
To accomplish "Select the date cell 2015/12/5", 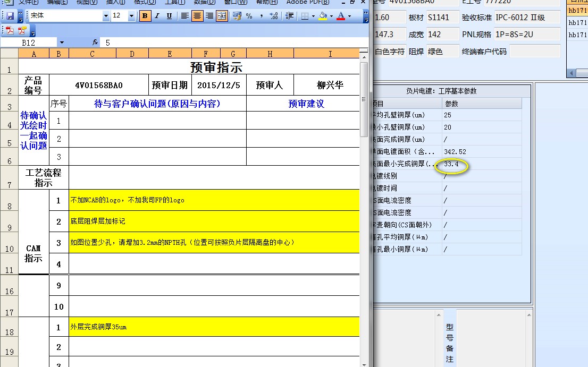I will click(219, 85).
